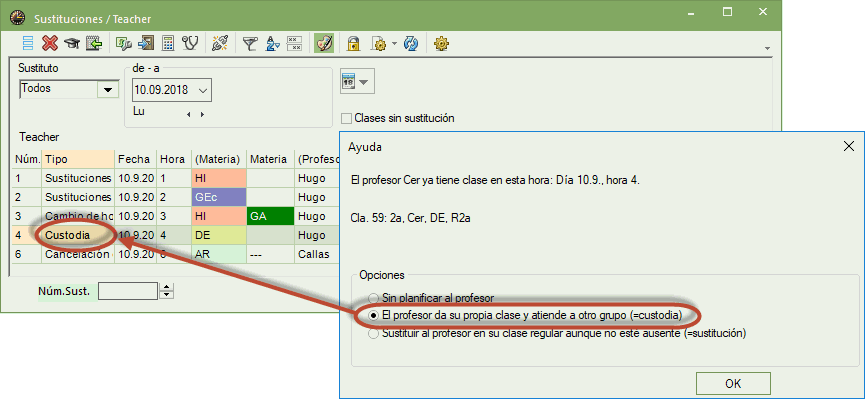Image resolution: width=865 pixels, height=399 pixels.
Task: Click the blue list rows icon in toolbar
Action: [x=29, y=43]
